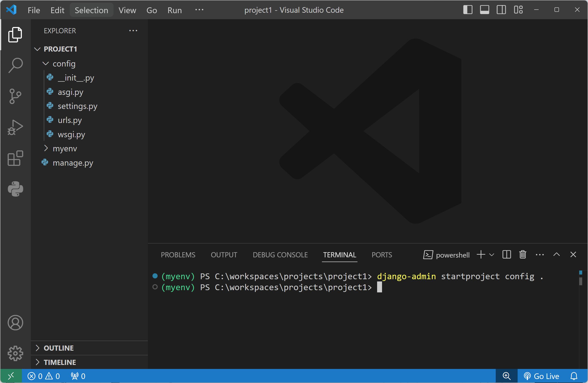The width and height of the screenshot is (588, 383).
Task: Toggle secondary side bar button
Action: tap(501, 10)
